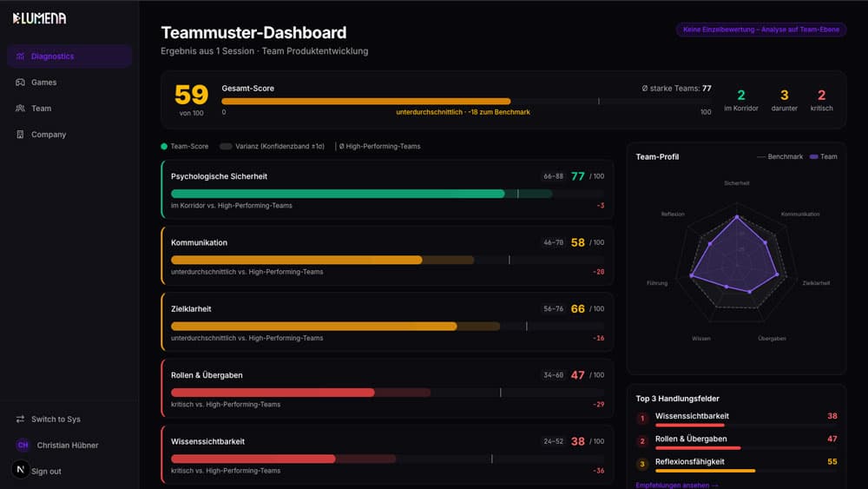Select Switch to Sys
The image size is (868, 489).
[69, 419]
